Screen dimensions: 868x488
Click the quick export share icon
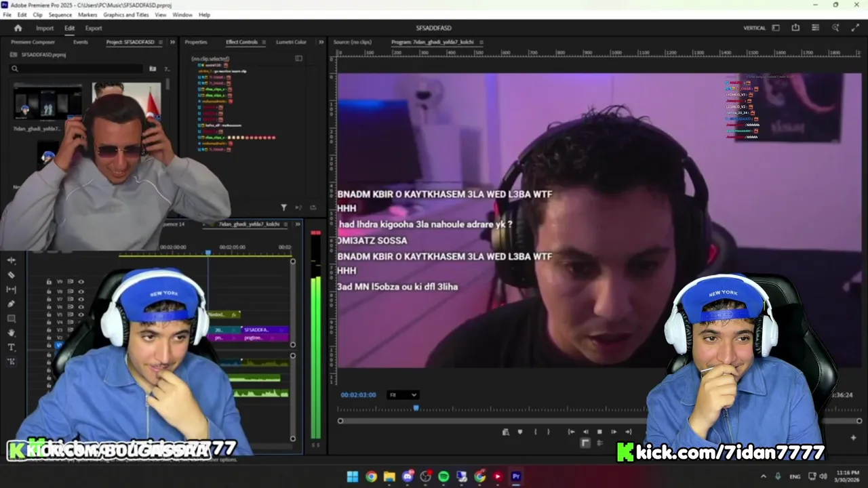click(795, 28)
